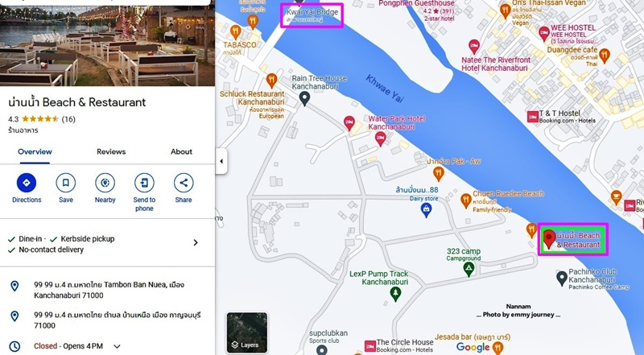Click the Google logo on the map
This screenshot has width=644, height=355.
pos(473,348)
